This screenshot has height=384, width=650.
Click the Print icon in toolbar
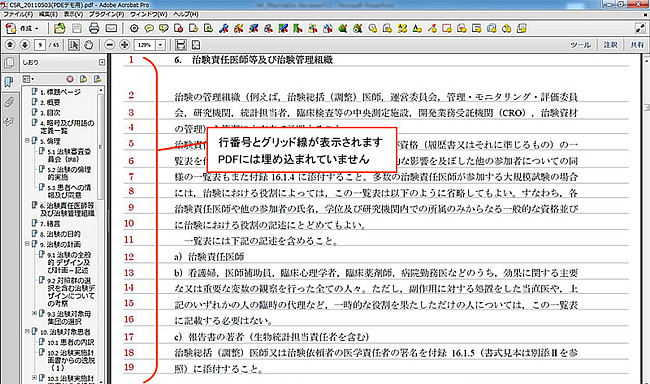[x=94, y=28]
